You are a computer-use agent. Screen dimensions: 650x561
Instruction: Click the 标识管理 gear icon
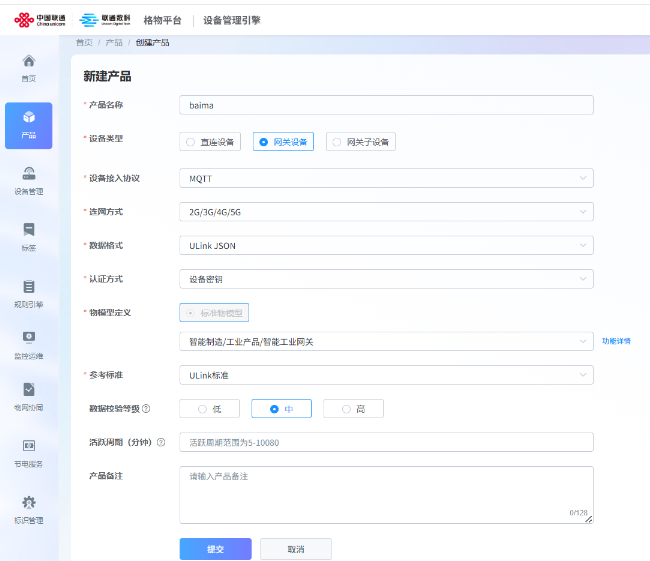tap(29, 502)
